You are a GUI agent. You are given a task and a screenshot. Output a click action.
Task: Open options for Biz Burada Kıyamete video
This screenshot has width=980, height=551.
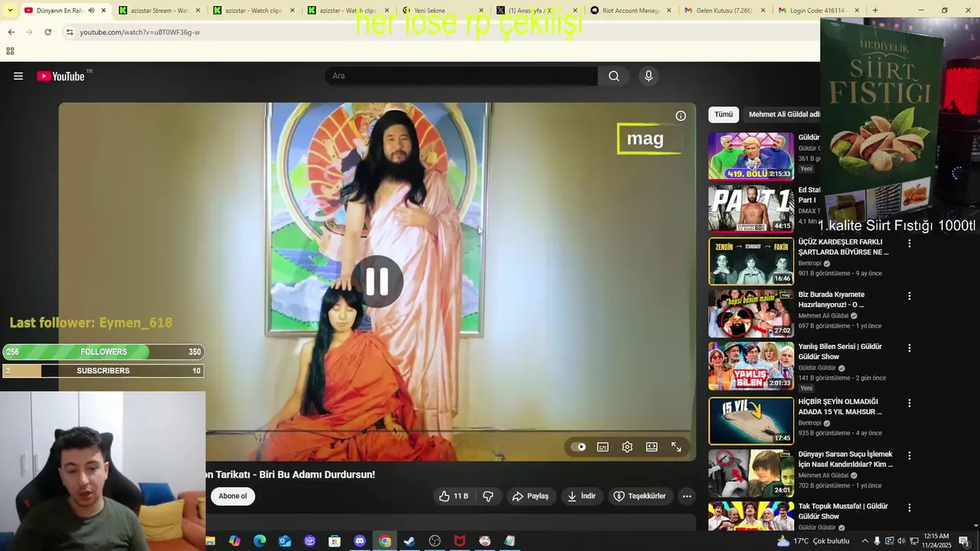click(x=910, y=295)
